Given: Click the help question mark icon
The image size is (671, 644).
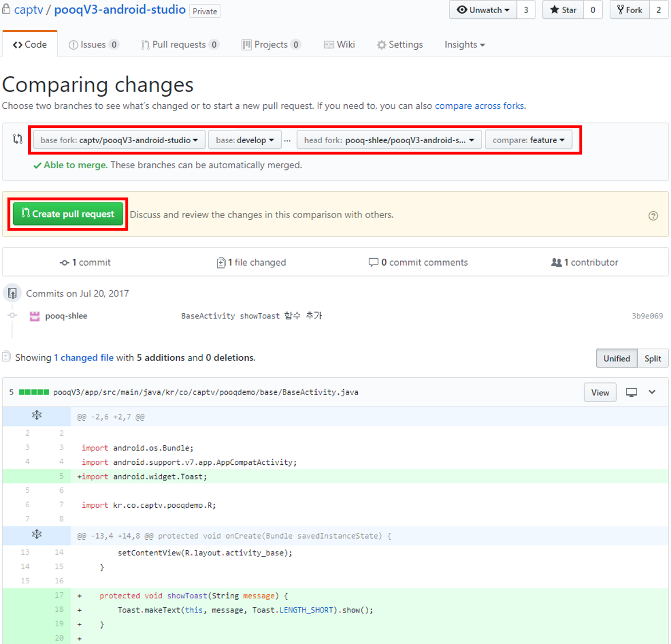Looking at the screenshot, I should pos(653,216).
